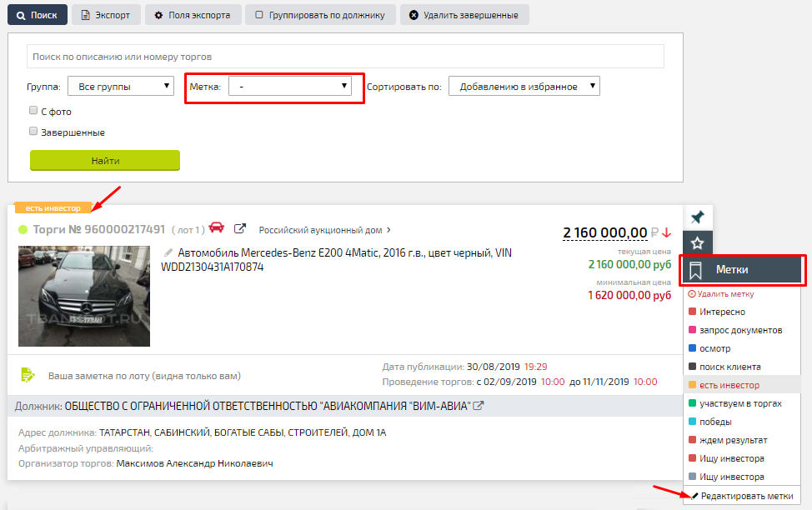Viewport: 812px width, 510px height.
Task: Expand the Метка dropdown
Action: point(289,86)
